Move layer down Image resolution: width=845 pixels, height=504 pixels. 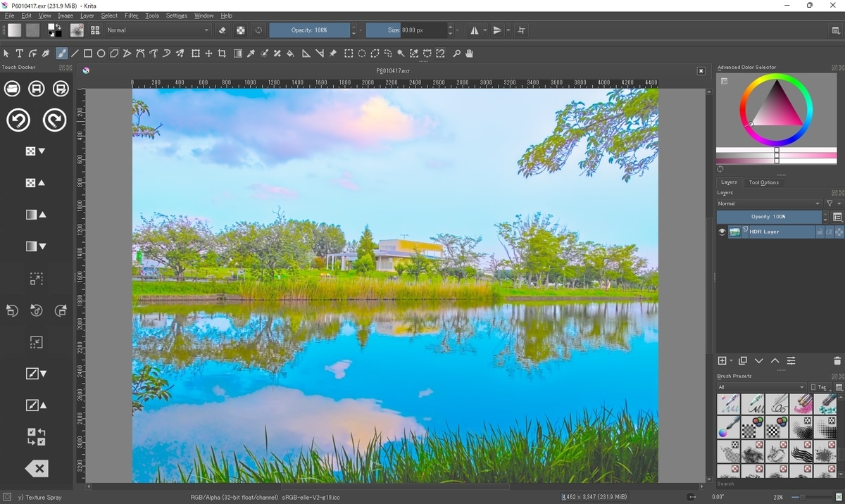pos(759,360)
